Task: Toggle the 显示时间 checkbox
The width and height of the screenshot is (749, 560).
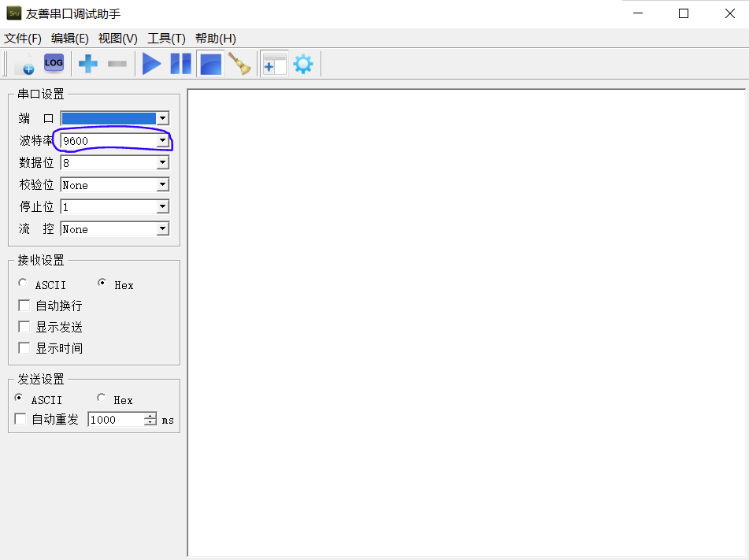Action: tap(24, 348)
